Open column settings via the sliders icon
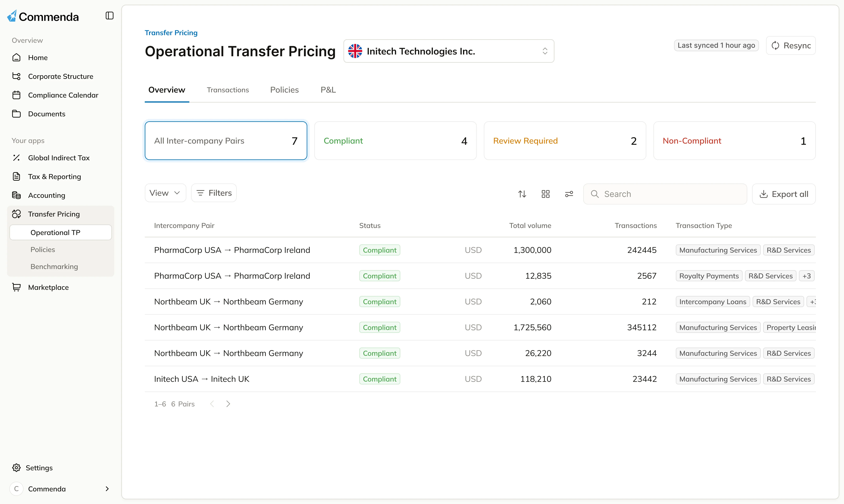 click(569, 194)
